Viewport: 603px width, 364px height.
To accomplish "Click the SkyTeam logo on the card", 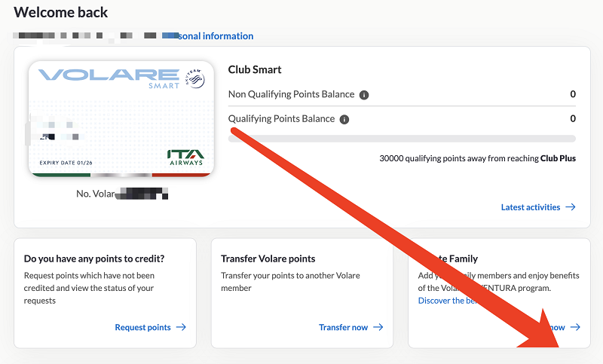I will [195, 78].
